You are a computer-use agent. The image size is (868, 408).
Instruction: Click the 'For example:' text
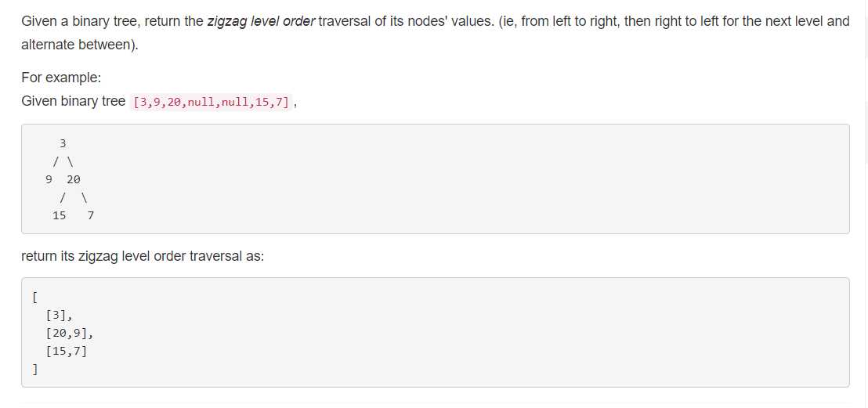pyautogui.click(x=61, y=78)
